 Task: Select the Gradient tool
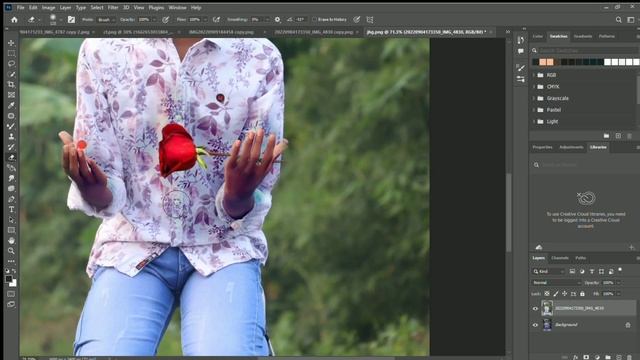pos(11,168)
